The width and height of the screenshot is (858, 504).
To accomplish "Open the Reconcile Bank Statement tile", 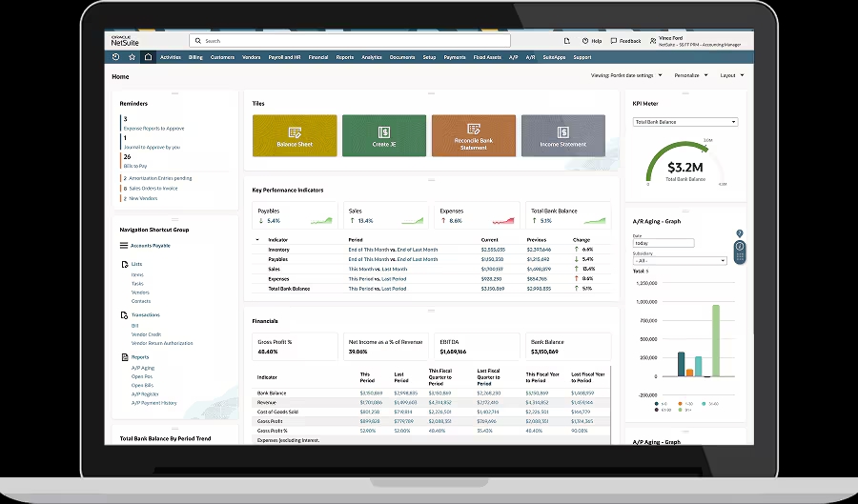I will click(x=473, y=135).
